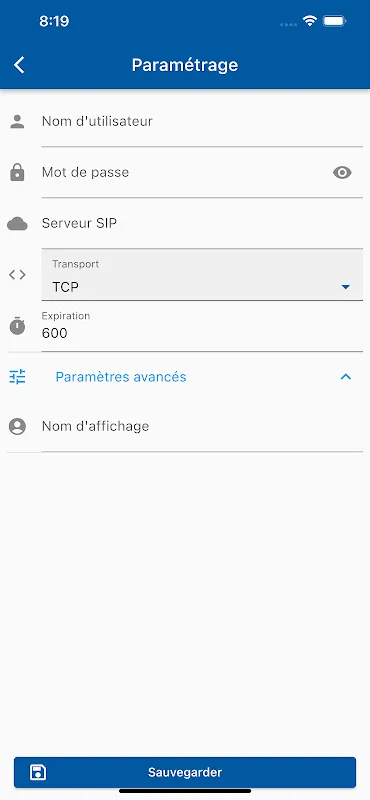Viewport: 370px width, 800px height.
Task: Tap the padlock icon beside password
Action: coord(17,172)
